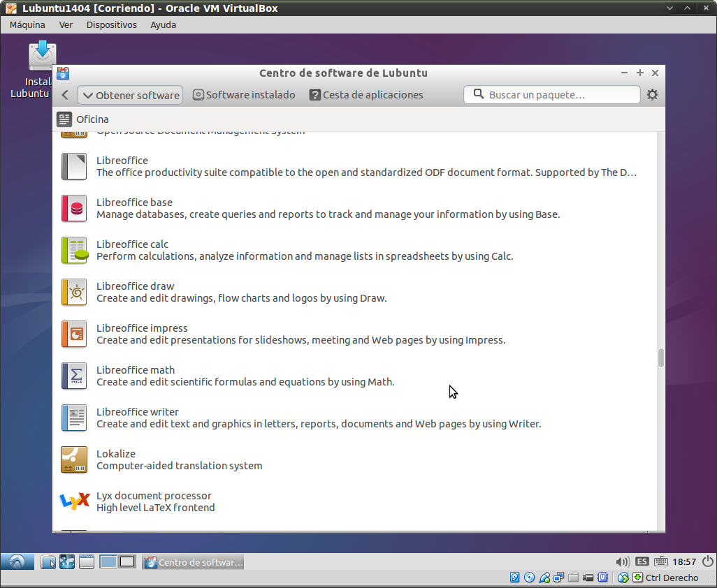
Task: Click the Lokalize translation app icon
Action: [x=74, y=460]
